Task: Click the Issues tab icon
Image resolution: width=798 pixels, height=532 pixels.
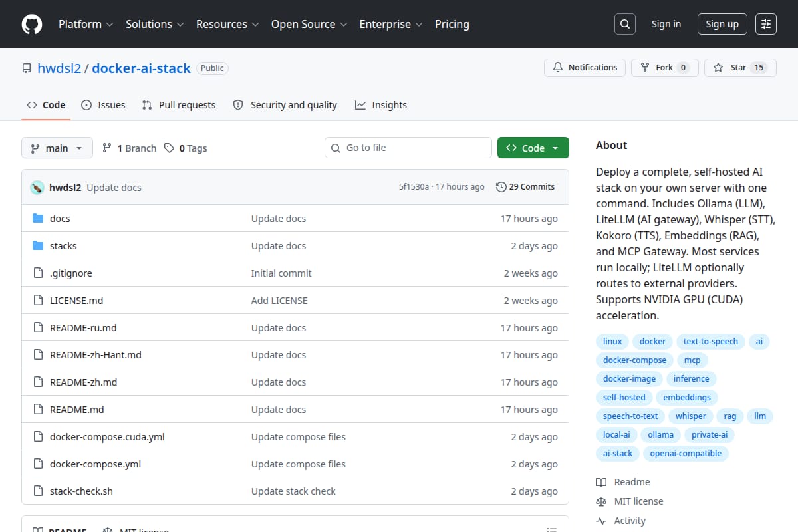Action: click(x=86, y=105)
